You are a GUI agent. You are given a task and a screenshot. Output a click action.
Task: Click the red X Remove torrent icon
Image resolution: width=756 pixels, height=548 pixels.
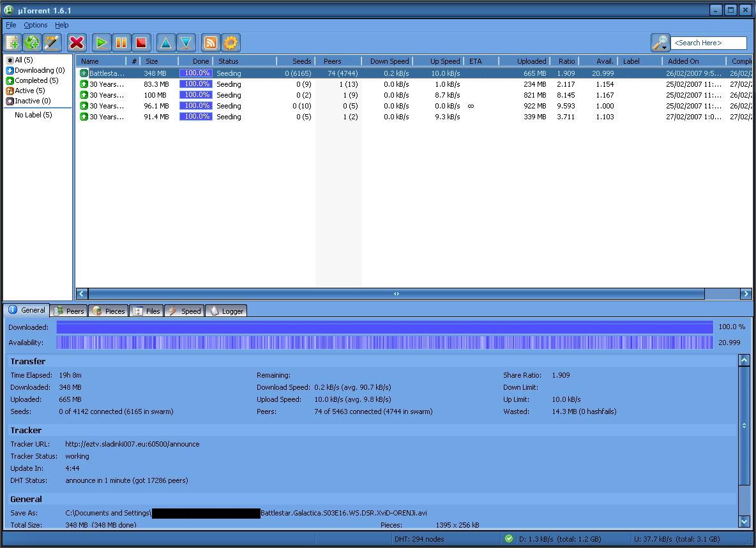pos(76,43)
